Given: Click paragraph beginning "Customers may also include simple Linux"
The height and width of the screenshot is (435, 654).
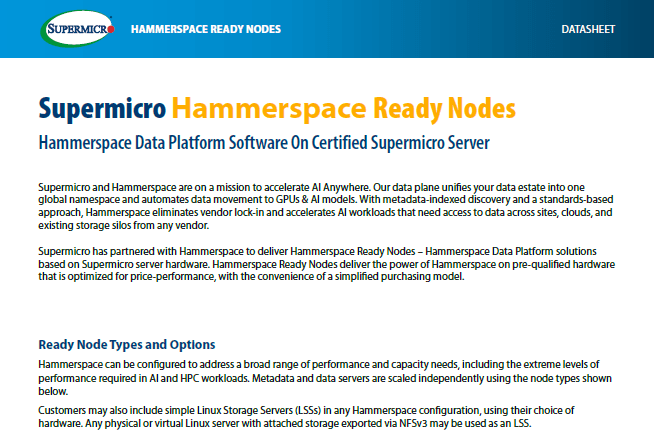Looking at the screenshot, I should pyautogui.click(x=306, y=417).
